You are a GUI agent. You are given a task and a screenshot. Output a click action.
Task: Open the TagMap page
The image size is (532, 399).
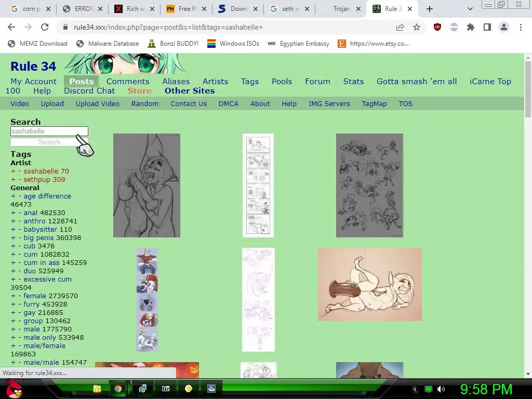[x=374, y=104]
